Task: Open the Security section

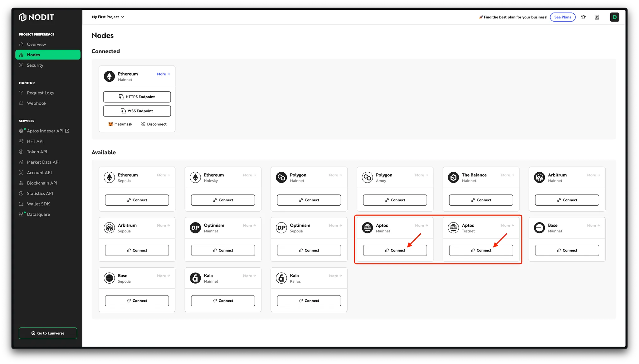Action: point(34,65)
